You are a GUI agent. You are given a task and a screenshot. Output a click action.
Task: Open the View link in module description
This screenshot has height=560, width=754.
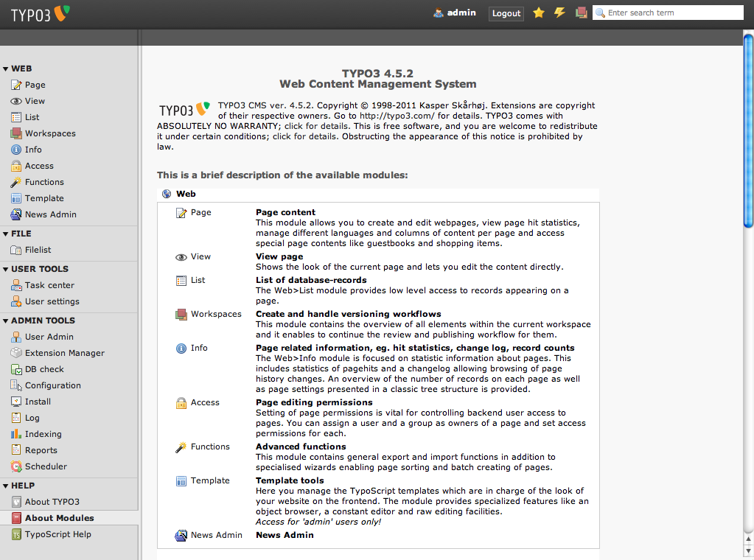[x=200, y=256]
